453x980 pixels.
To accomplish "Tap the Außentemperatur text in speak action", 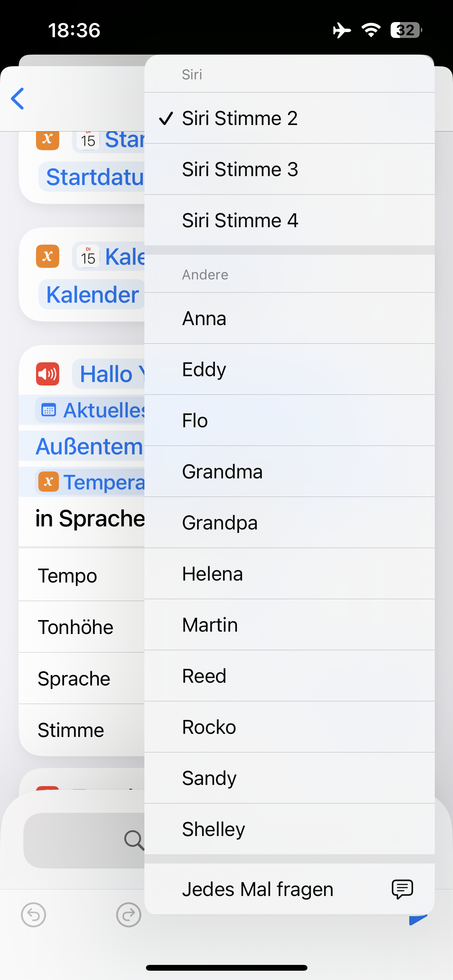I will click(90, 447).
